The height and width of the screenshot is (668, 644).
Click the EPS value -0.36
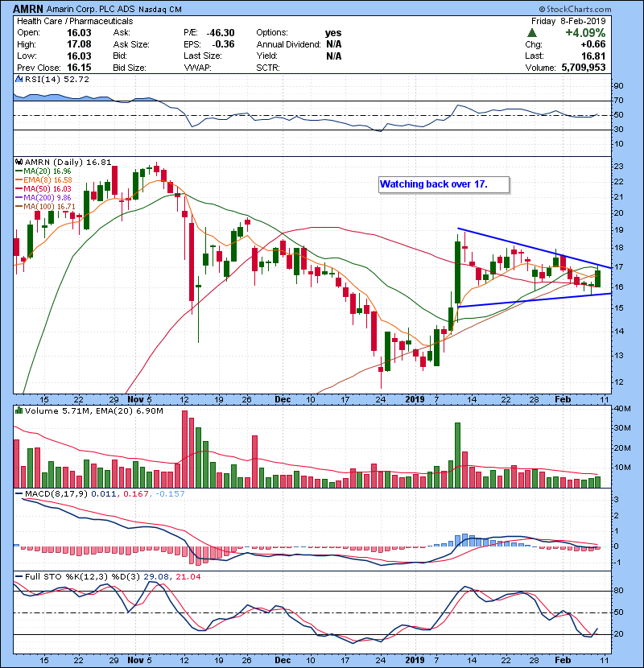[223, 44]
